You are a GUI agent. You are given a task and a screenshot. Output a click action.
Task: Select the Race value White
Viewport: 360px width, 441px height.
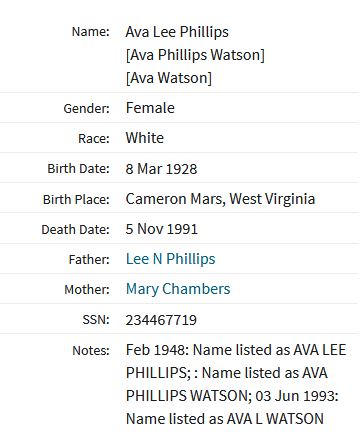[x=145, y=138]
